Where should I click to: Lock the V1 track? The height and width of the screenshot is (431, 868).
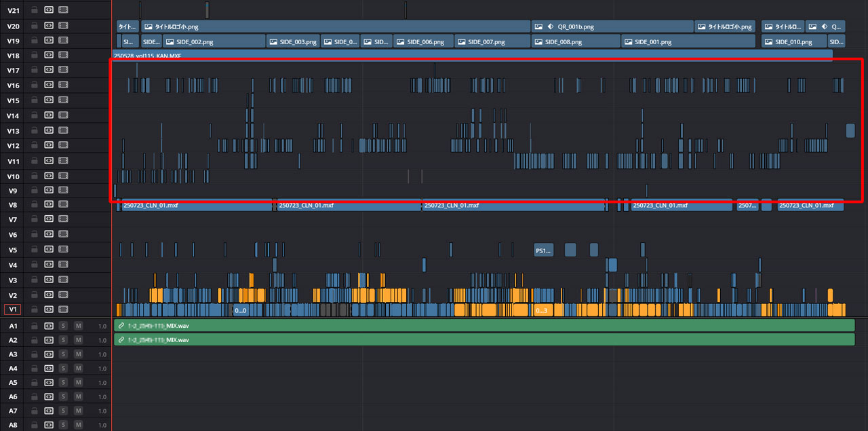34,310
